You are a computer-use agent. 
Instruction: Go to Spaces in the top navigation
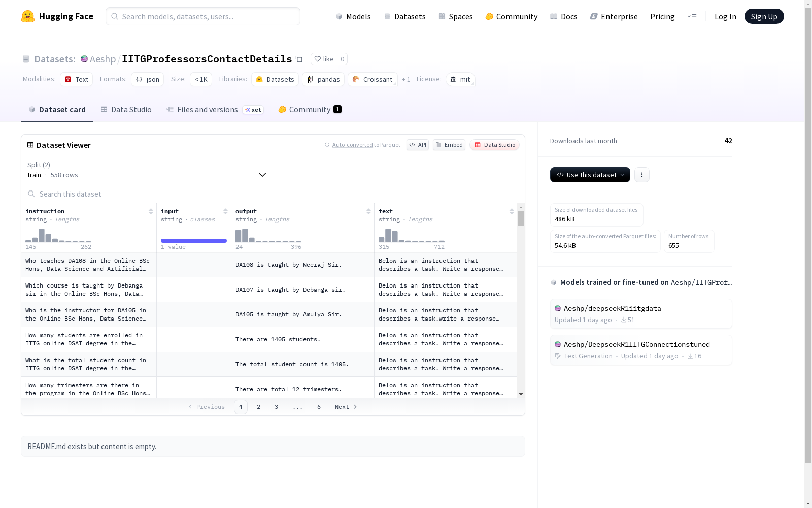click(456, 16)
